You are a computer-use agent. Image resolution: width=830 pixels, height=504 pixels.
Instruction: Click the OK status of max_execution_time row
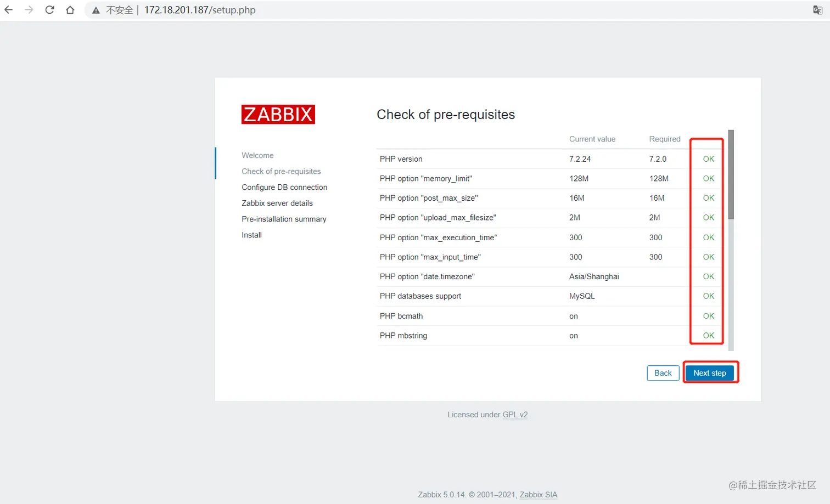click(709, 237)
